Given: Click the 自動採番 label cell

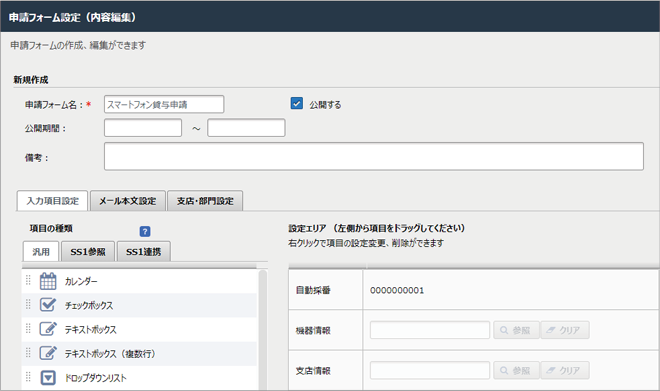Looking at the screenshot, I should (325, 290).
